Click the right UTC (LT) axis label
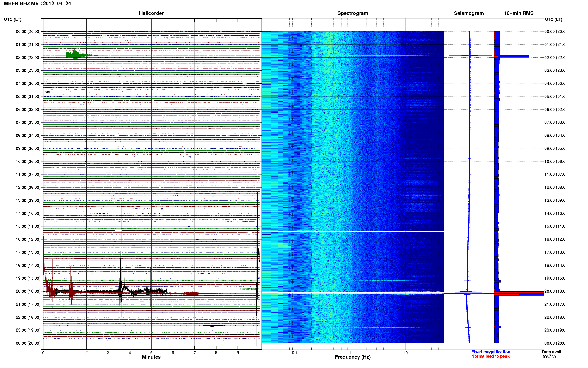Screen dimensions: 588x368 click(553, 19)
